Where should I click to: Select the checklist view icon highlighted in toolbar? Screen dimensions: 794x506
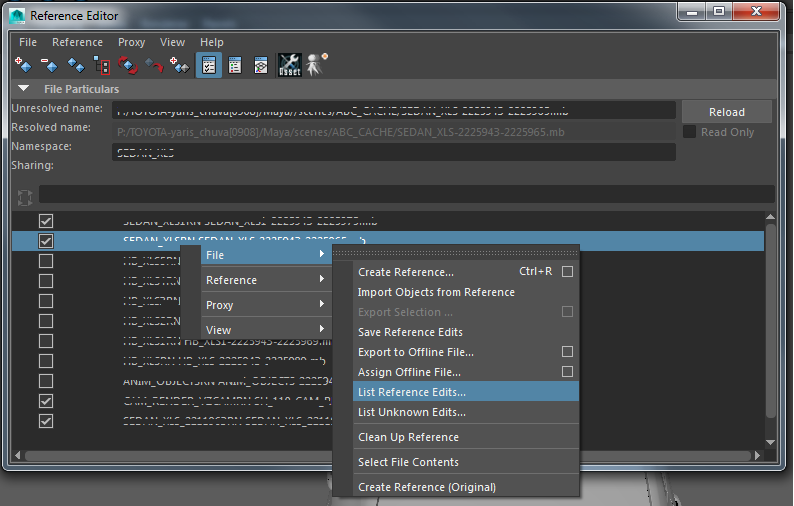(x=209, y=66)
